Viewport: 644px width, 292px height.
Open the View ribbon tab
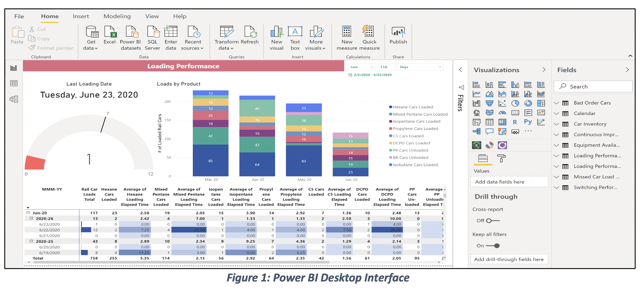[x=152, y=16]
